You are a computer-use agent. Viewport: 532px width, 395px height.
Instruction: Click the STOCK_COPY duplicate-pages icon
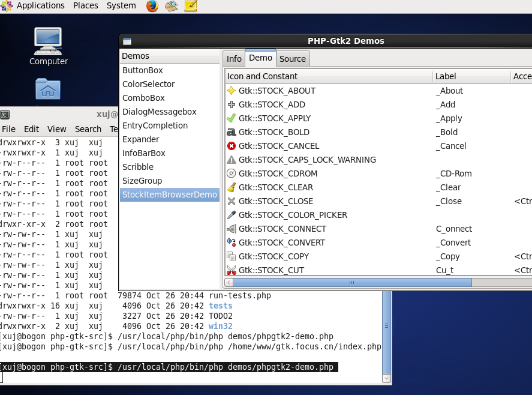tap(231, 256)
